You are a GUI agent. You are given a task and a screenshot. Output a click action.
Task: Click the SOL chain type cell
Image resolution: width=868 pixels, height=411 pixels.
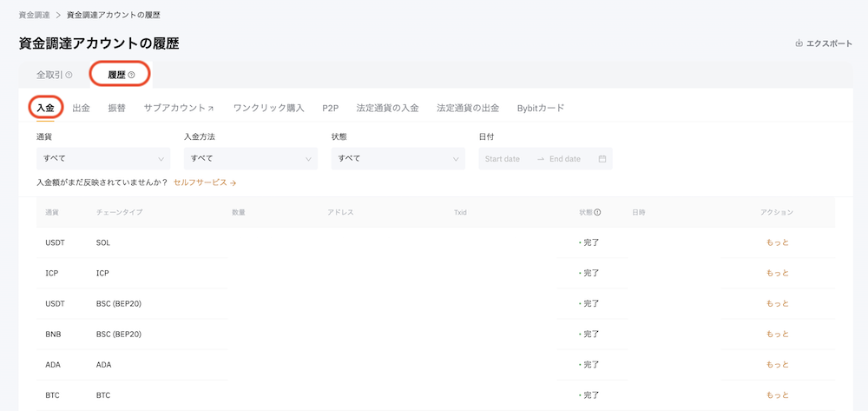click(x=103, y=242)
